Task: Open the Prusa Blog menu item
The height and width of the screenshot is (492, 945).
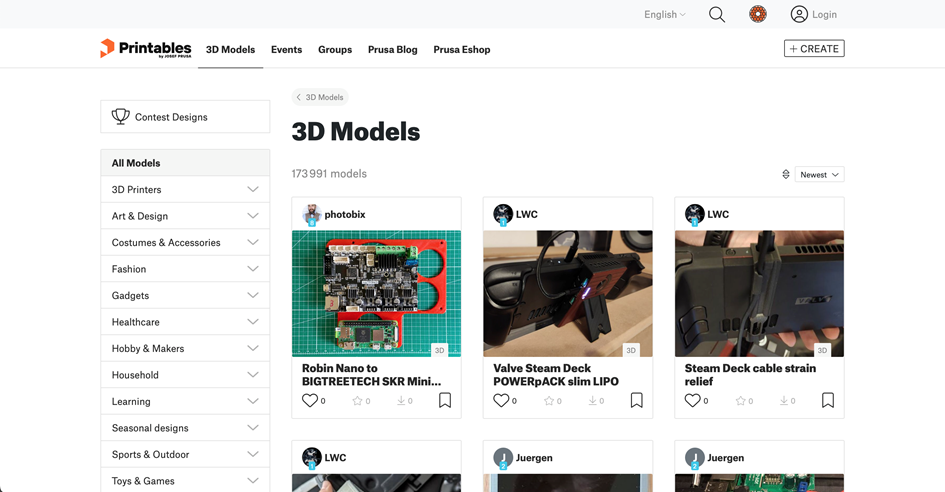Action: [x=392, y=50]
